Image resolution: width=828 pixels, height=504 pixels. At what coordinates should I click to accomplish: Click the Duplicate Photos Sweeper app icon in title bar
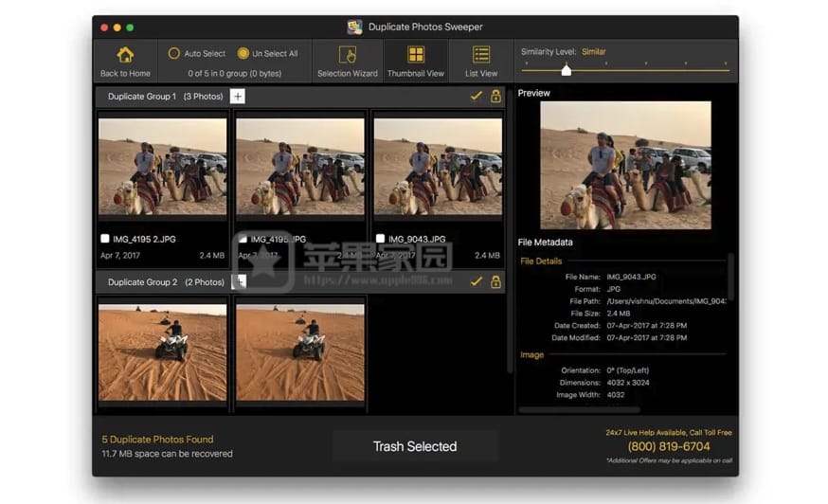coord(355,27)
